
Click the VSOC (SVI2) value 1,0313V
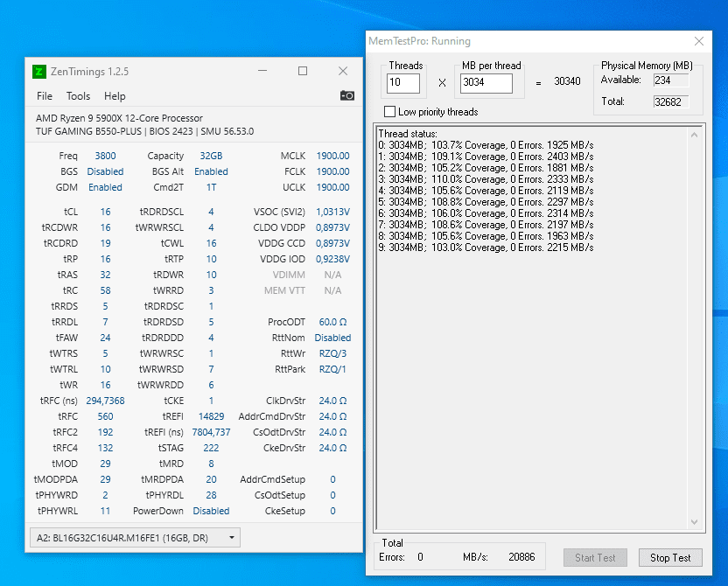[332, 212]
